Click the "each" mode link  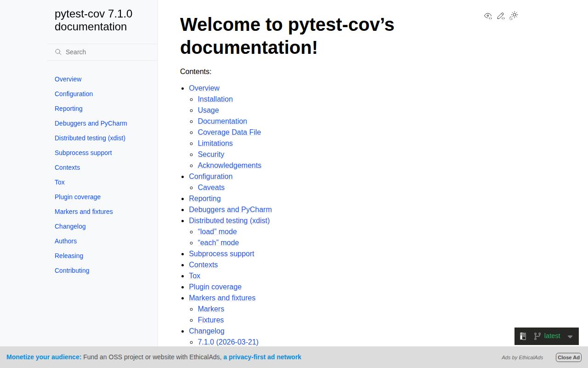point(218,242)
